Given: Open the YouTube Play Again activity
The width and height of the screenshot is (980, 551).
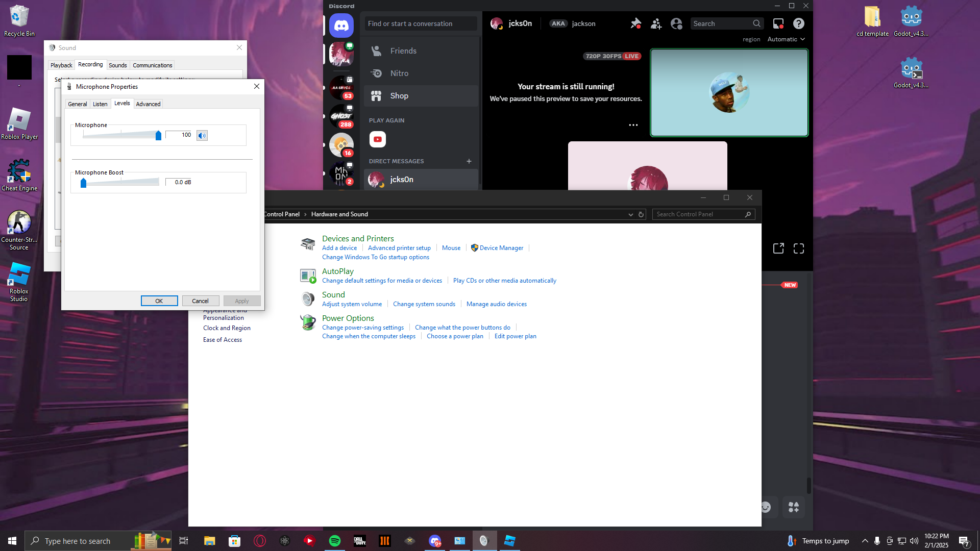Looking at the screenshot, I should [377, 139].
